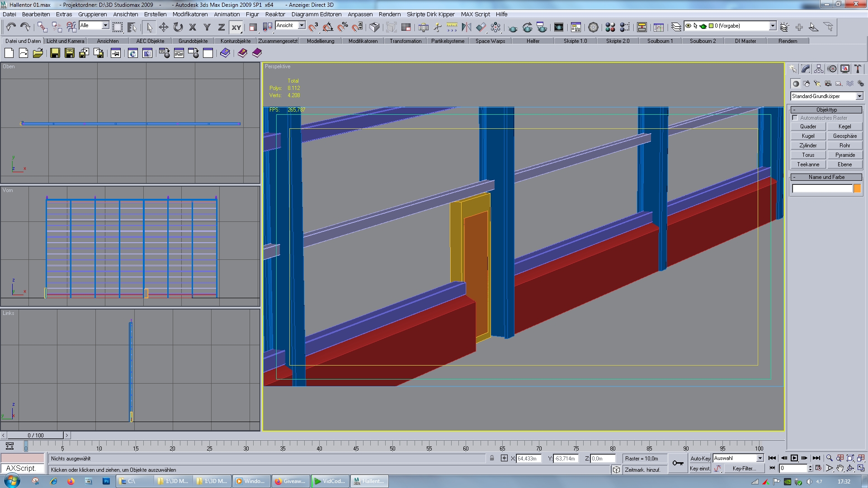Click the Key-Filter... button
This screenshot has width=868, height=488.
coord(744,469)
